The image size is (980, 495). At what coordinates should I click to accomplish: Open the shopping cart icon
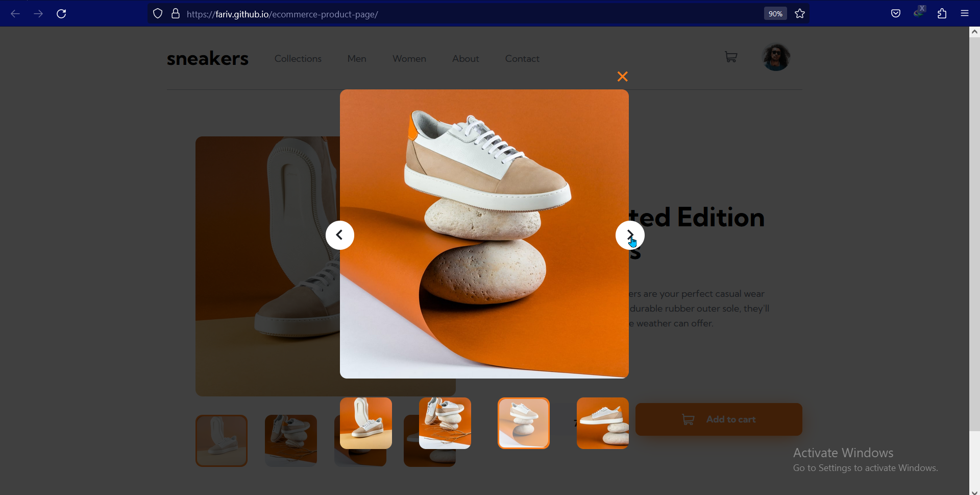(x=731, y=57)
